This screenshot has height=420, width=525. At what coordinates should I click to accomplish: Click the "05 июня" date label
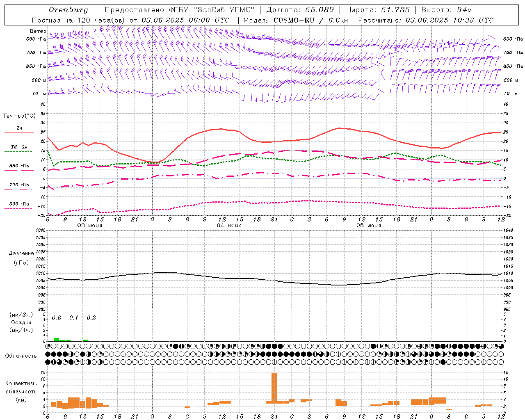[x=369, y=226]
